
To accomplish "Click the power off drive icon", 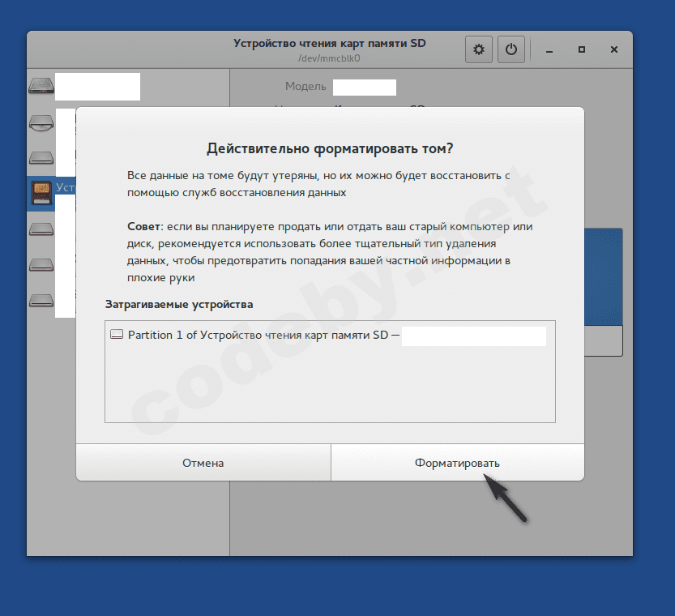I will click(x=511, y=49).
